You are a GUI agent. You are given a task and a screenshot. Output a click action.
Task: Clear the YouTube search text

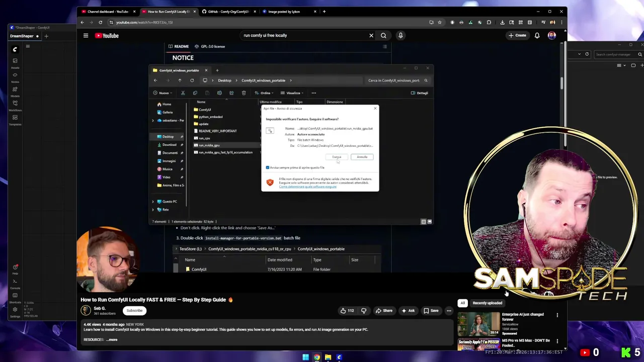tap(371, 36)
